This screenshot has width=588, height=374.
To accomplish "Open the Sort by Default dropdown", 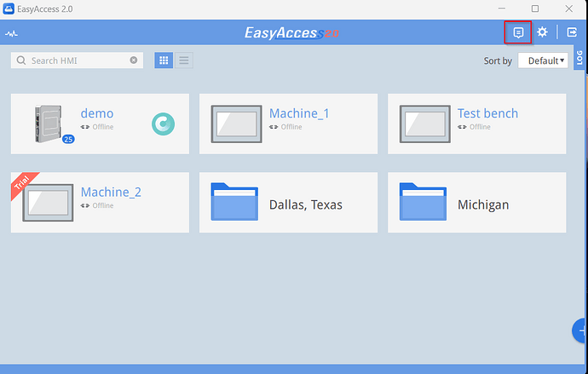I will pyautogui.click(x=543, y=60).
